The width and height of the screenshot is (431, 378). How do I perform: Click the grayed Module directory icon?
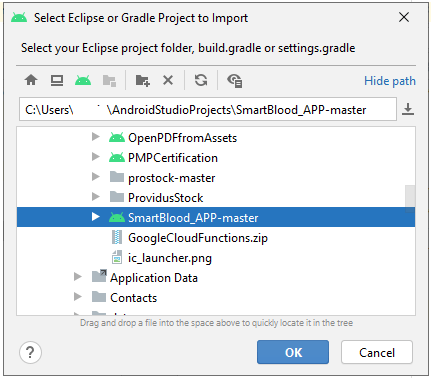pos(109,81)
